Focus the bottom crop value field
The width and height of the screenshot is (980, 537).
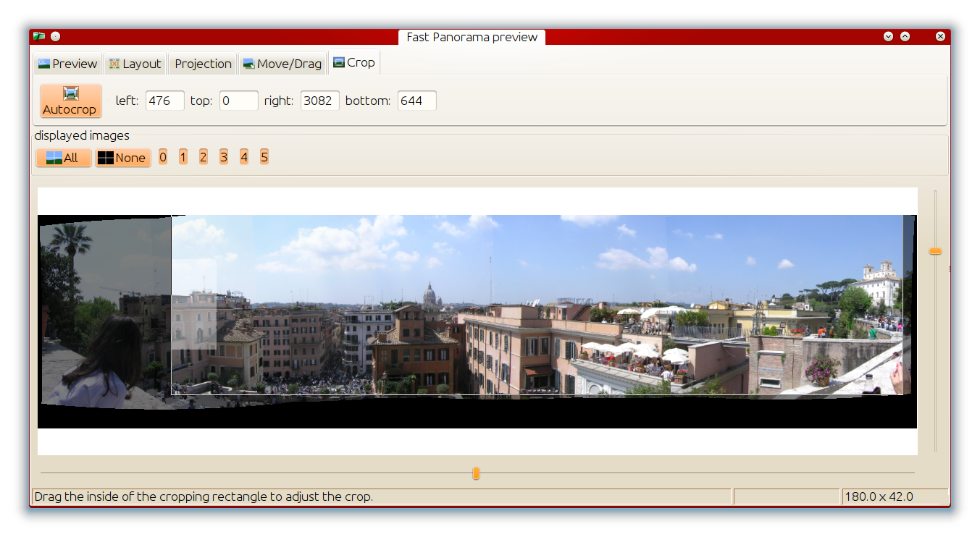click(x=417, y=101)
